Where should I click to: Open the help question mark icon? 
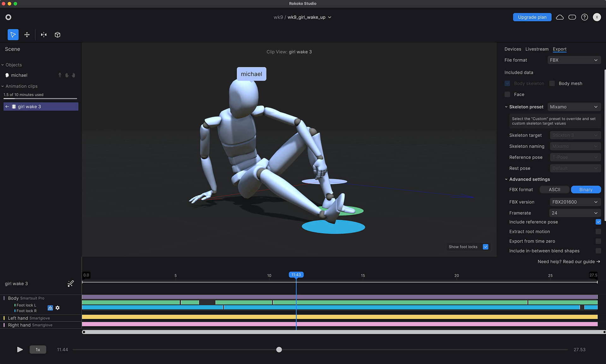coord(585,17)
